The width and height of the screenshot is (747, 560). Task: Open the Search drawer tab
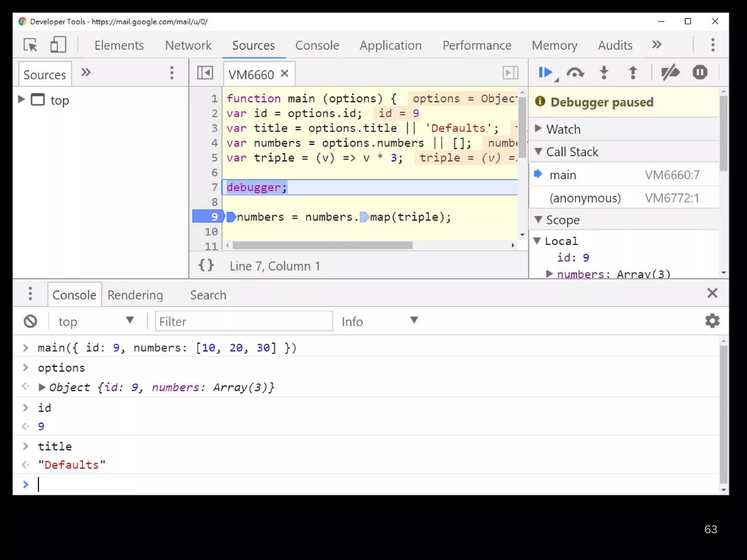pyautogui.click(x=208, y=295)
